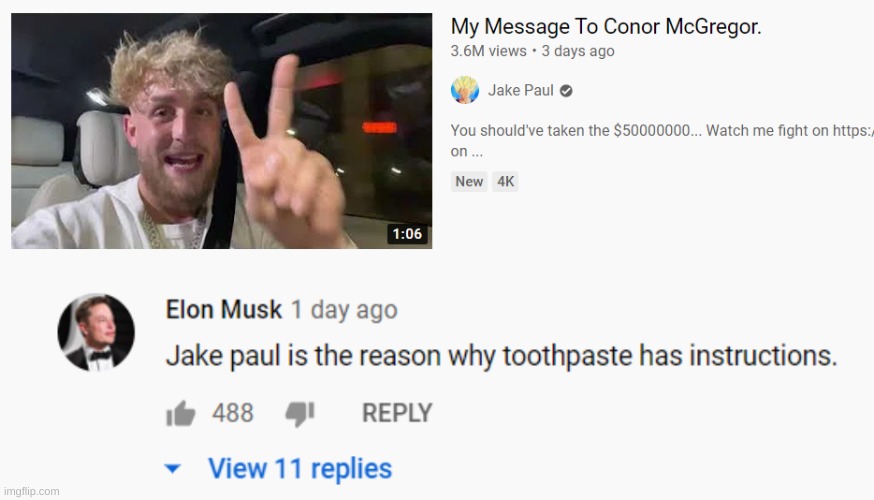This screenshot has height=500, width=874.
Task: Click the imgflip.com watermark
Action: [x=31, y=491]
